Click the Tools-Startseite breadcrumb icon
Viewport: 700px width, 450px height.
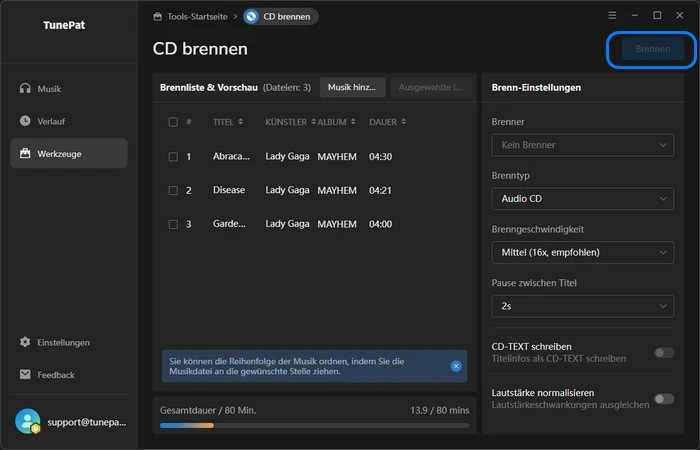tap(158, 17)
